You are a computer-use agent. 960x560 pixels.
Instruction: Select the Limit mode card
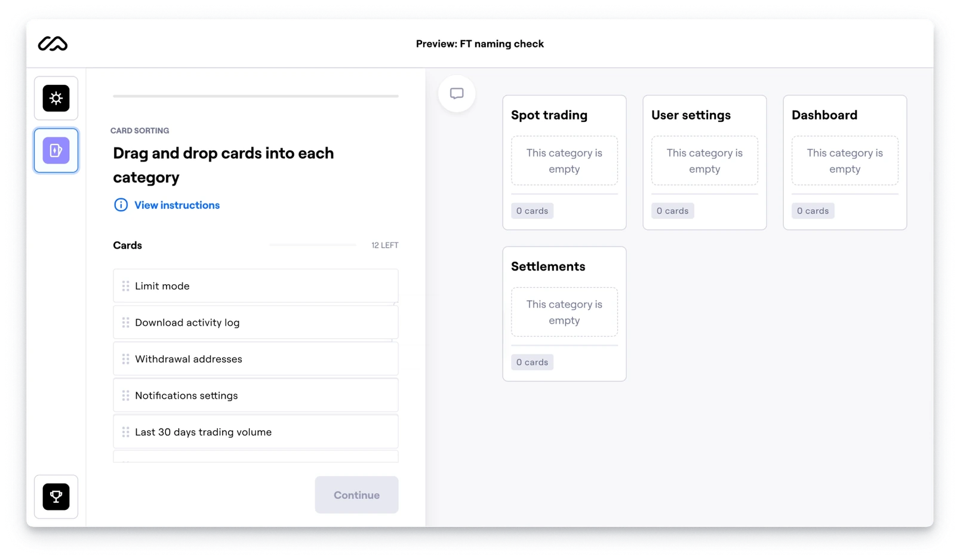tap(256, 286)
